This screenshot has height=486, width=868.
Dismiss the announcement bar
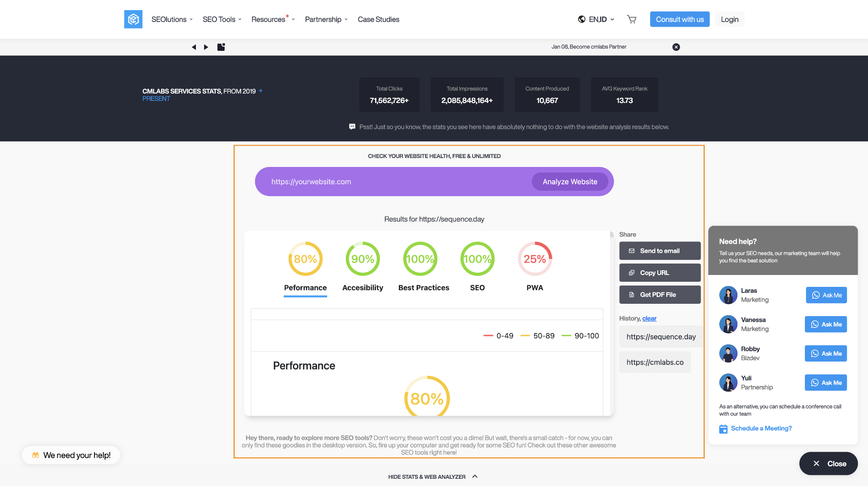click(x=676, y=47)
